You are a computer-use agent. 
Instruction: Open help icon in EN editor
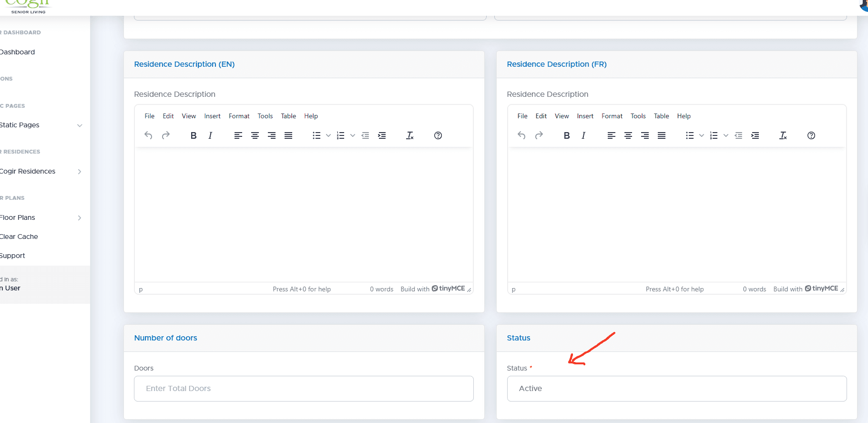point(438,135)
